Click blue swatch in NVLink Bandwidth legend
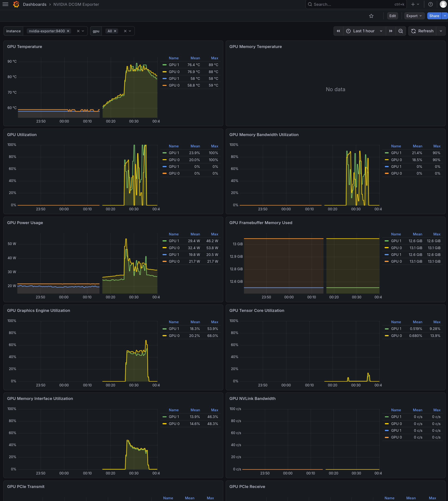 coord(387,430)
